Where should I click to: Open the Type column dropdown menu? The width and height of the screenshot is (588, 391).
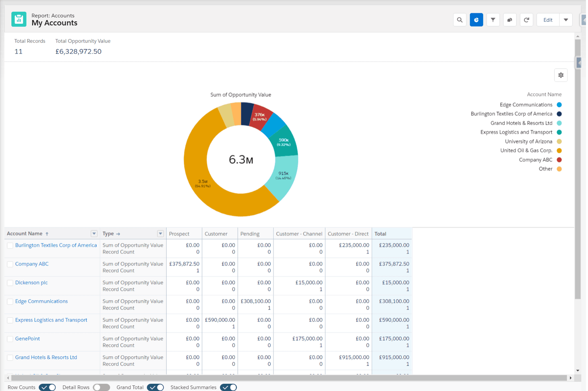coord(160,233)
